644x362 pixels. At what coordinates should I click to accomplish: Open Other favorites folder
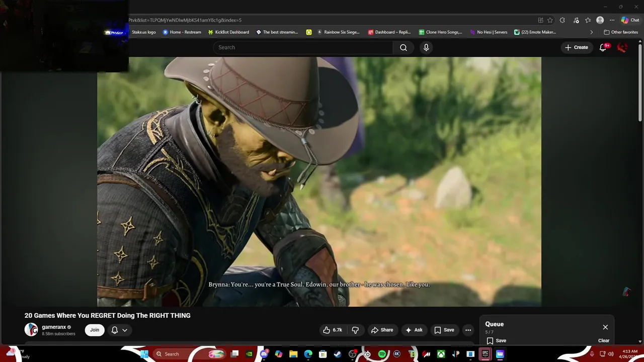(621, 32)
